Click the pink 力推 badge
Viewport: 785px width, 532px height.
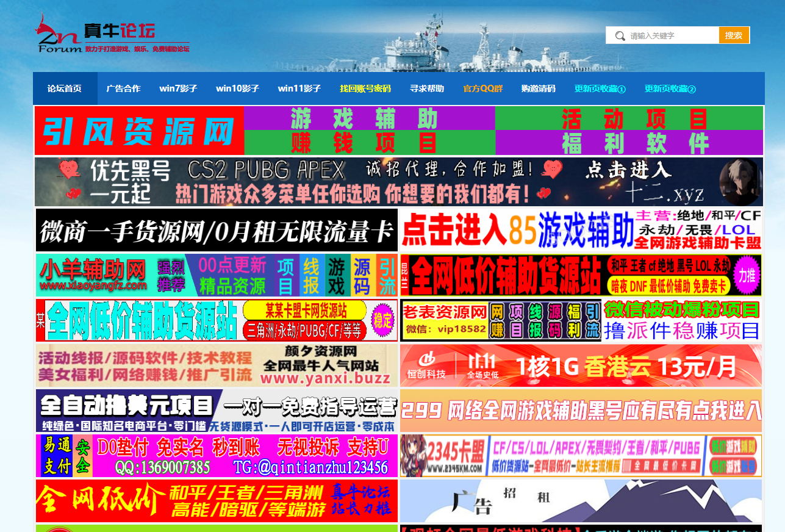pyautogui.click(x=747, y=275)
